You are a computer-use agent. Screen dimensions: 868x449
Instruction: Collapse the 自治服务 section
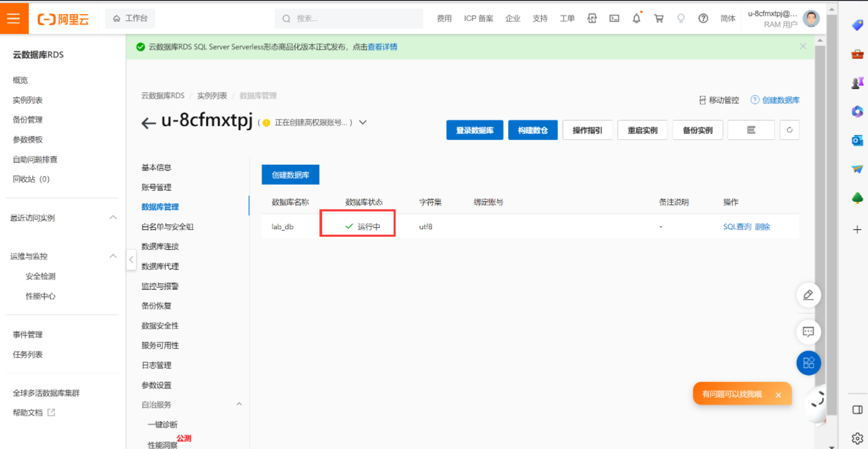click(239, 404)
